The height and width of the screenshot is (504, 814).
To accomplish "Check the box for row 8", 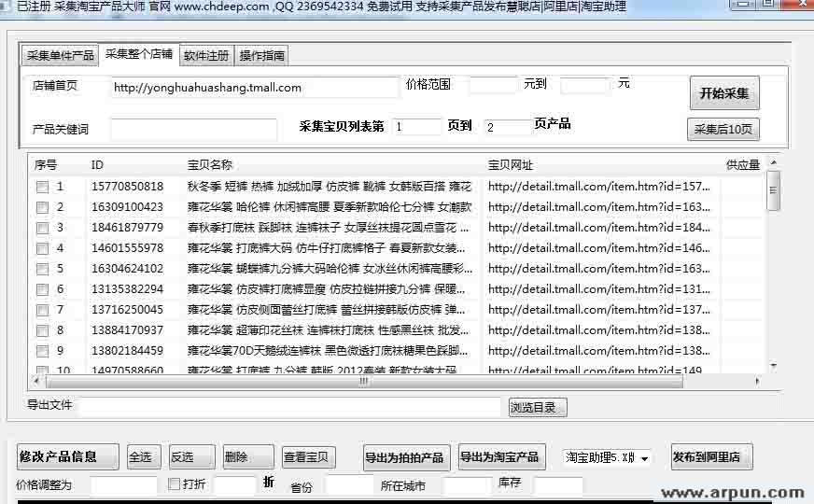I will click(x=43, y=330).
